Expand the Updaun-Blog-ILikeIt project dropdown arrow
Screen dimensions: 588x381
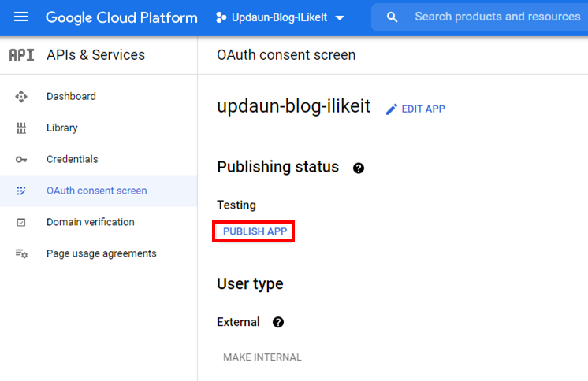tap(340, 17)
